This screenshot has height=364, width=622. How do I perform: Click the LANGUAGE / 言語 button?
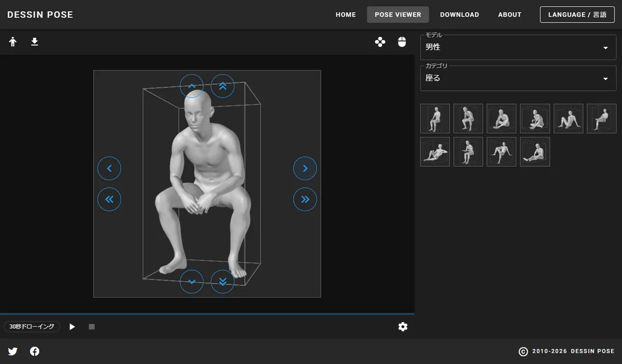coord(577,14)
